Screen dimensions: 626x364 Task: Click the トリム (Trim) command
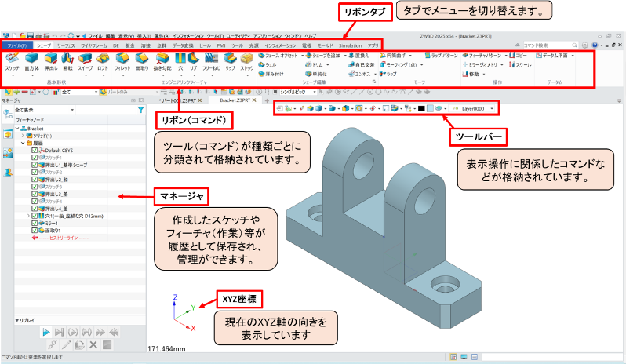315,64
